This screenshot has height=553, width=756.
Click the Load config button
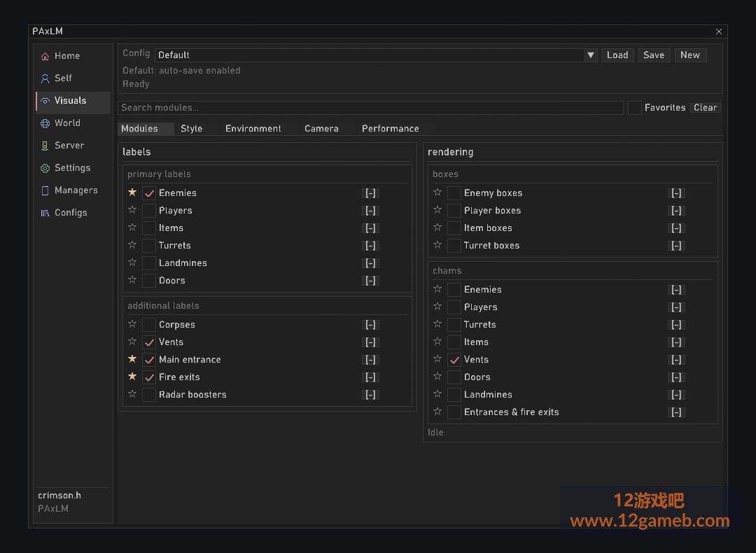617,55
